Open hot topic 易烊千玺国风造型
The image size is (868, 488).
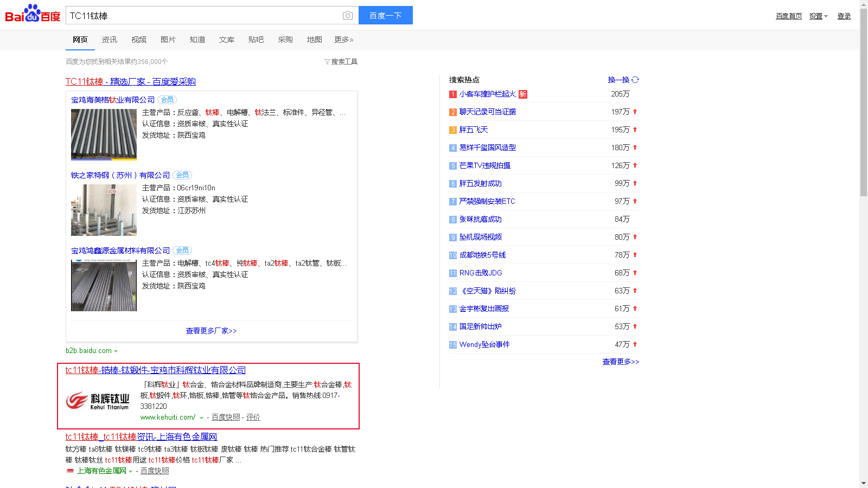[488, 147]
